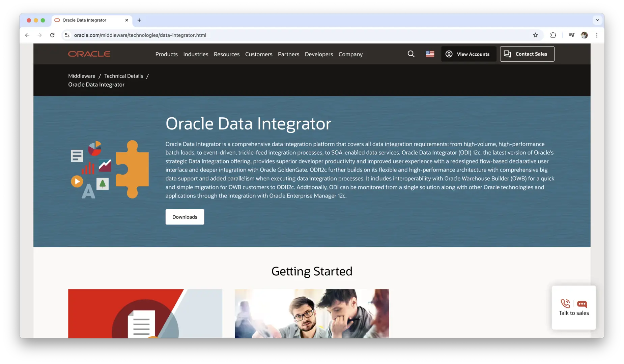Open the media control icon in toolbar
This screenshot has width=624, height=364.
click(571, 35)
